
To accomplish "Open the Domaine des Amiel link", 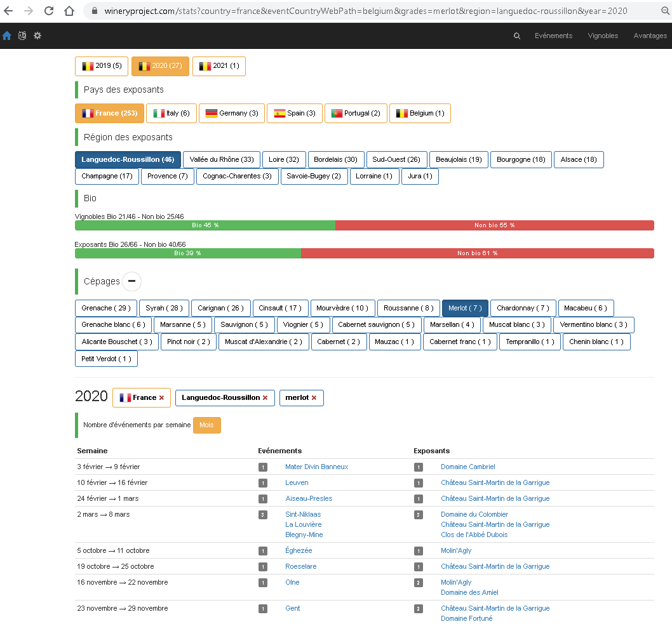I will pos(469,592).
